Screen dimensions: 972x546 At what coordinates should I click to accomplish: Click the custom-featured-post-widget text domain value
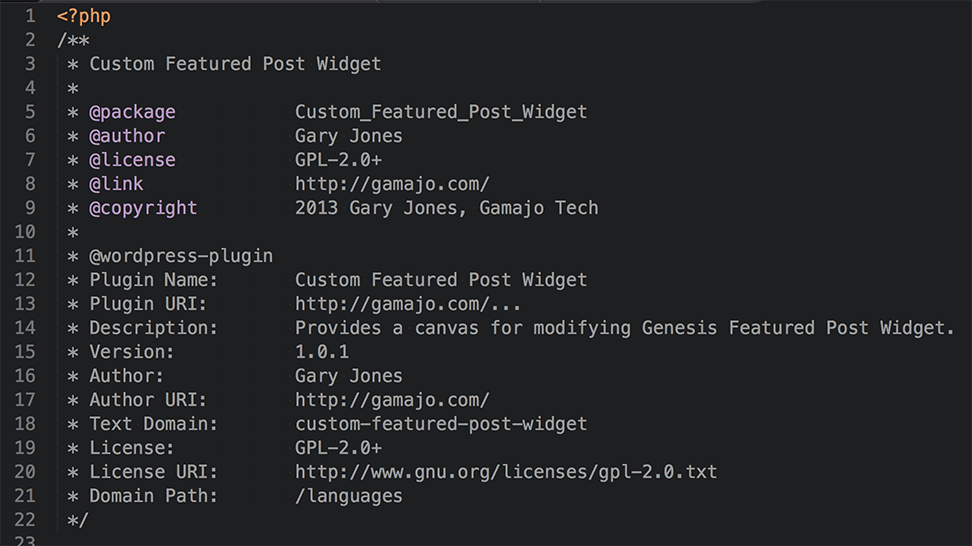tap(441, 424)
